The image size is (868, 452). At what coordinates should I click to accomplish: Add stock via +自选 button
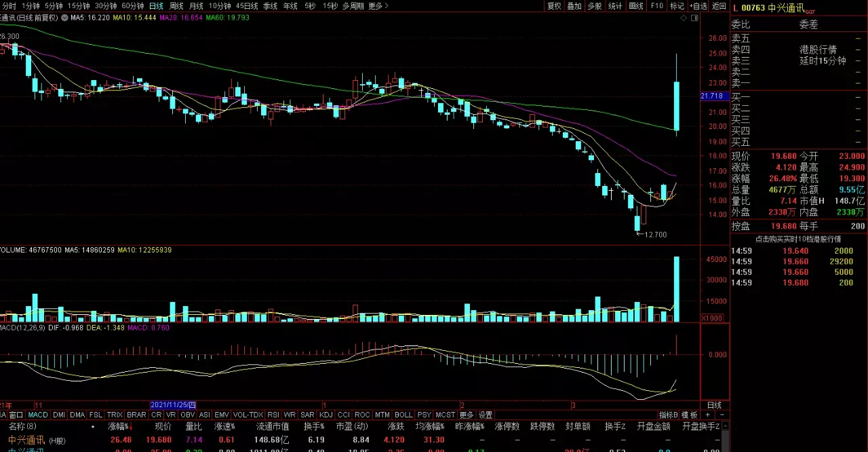[698, 6]
